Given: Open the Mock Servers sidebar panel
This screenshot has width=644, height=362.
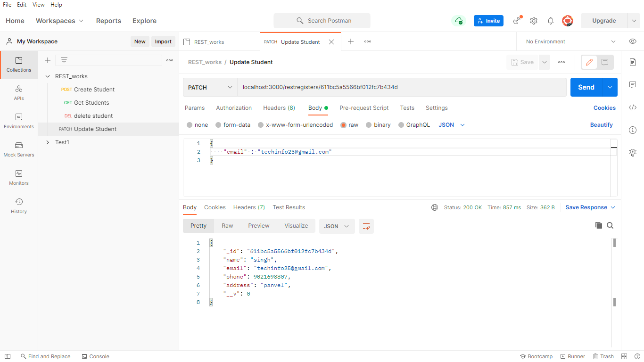Looking at the screenshot, I should (19, 149).
